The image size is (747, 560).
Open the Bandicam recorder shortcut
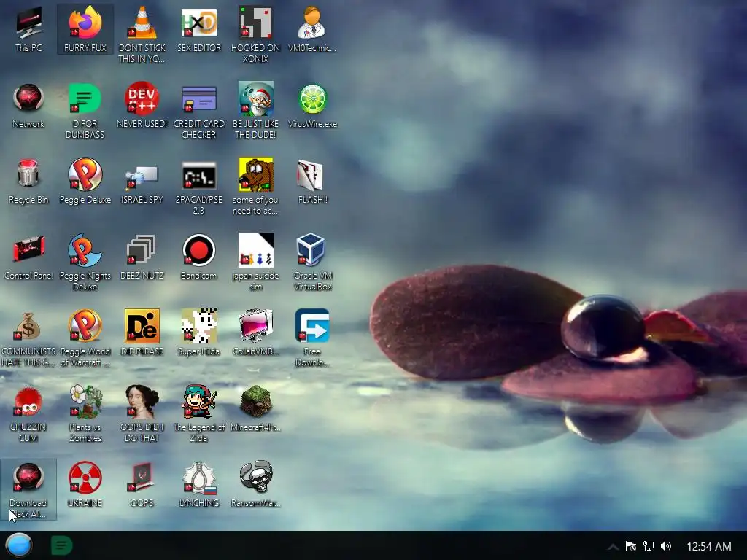point(198,257)
